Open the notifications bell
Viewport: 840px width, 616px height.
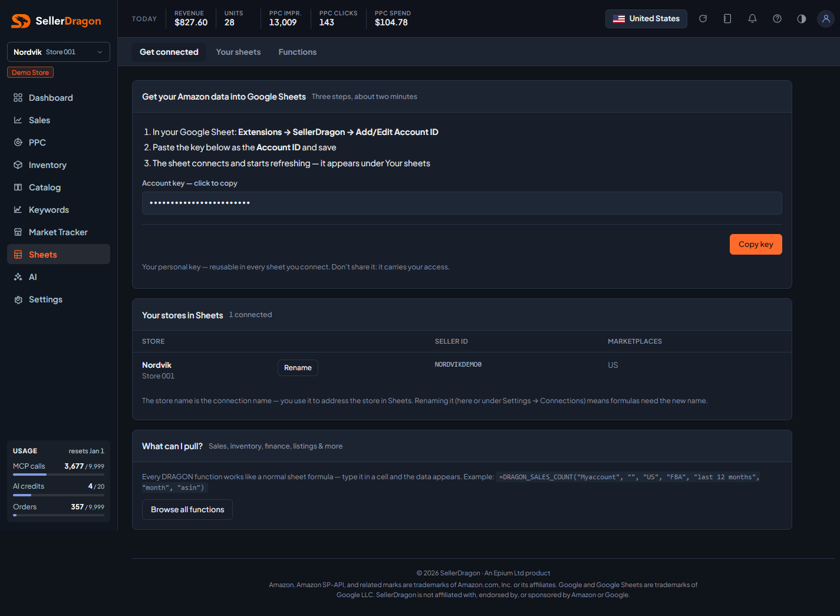pyautogui.click(x=752, y=19)
